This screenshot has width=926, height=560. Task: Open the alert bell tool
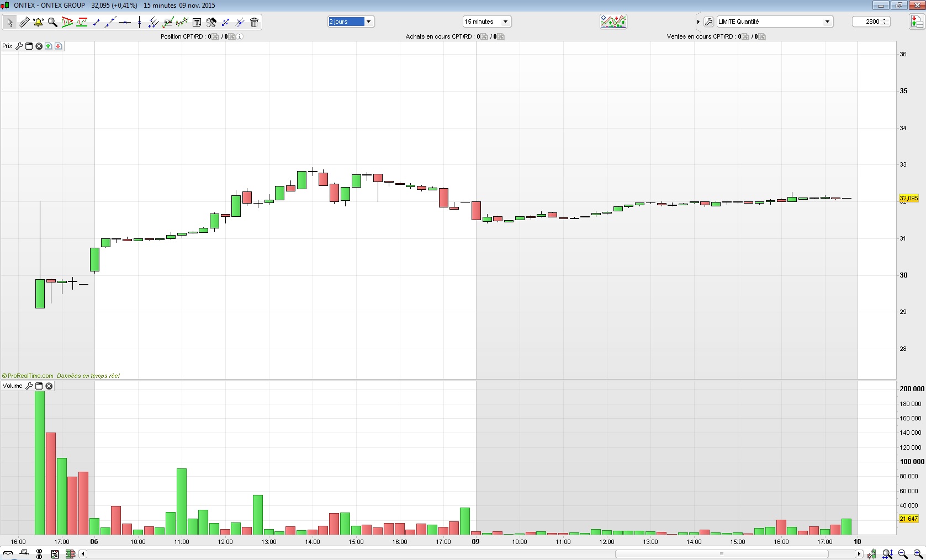point(38,22)
